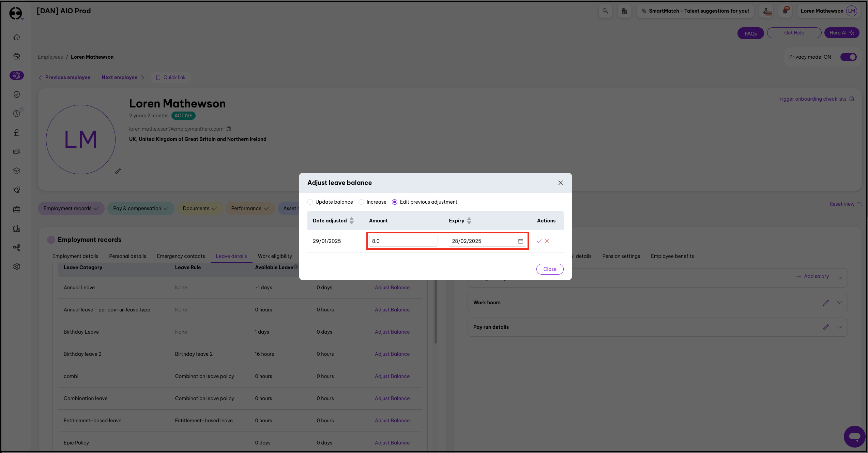Select the Increase radio option

point(361,202)
